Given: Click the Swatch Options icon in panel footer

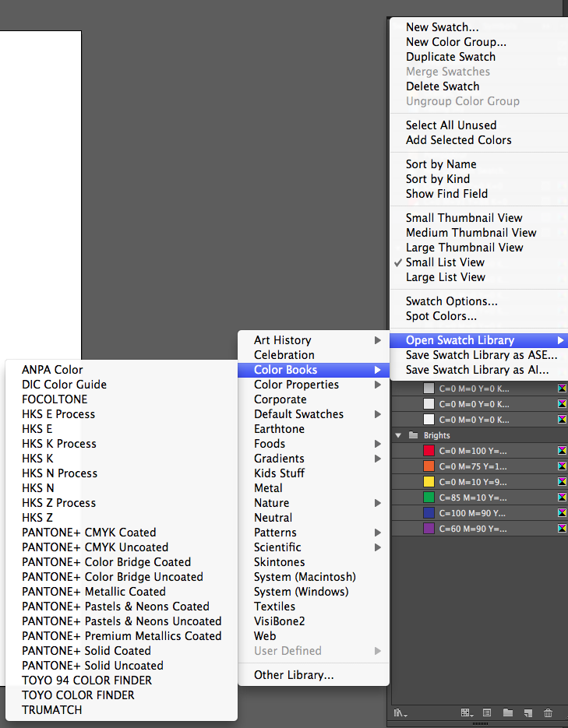Looking at the screenshot, I should click(487, 712).
